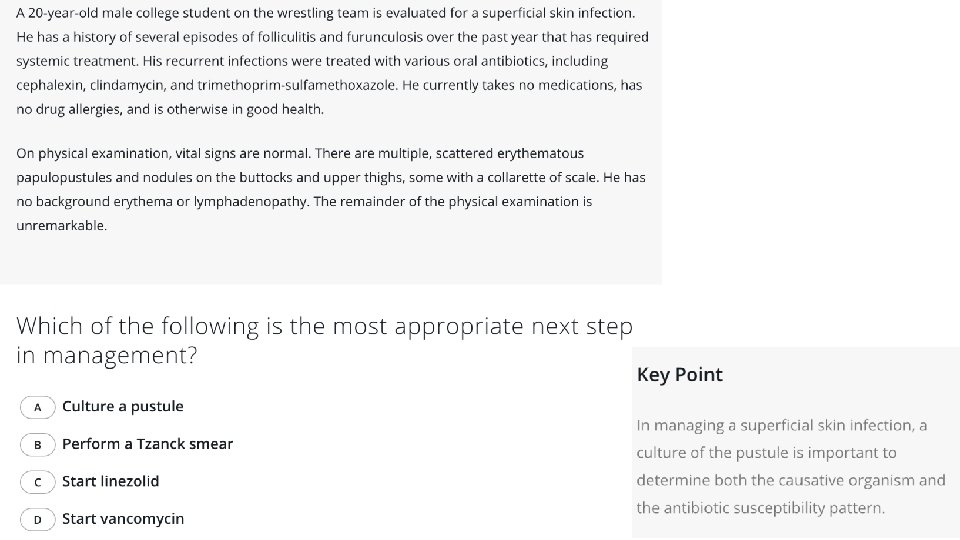This screenshot has height=540, width=960.
Task: Click the "most appropriate next step" question heading
Action: click(x=324, y=340)
